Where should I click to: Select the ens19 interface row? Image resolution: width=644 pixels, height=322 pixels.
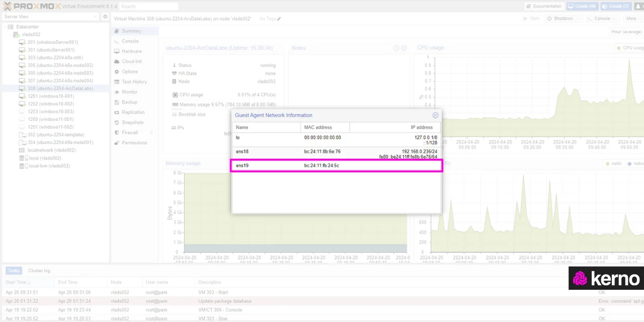[x=336, y=166]
